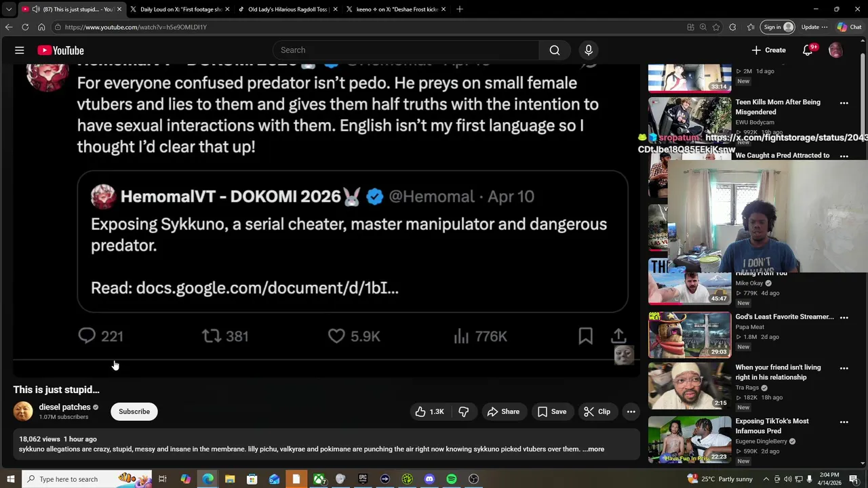This screenshot has height=488, width=868.
Task: Dislike the video
Action: pos(464,411)
